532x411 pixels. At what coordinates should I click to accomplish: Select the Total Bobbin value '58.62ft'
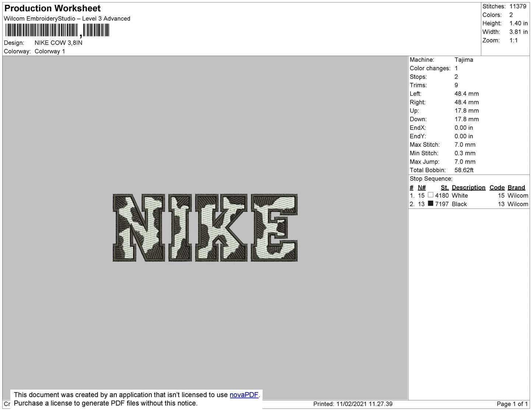pyautogui.click(x=464, y=170)
